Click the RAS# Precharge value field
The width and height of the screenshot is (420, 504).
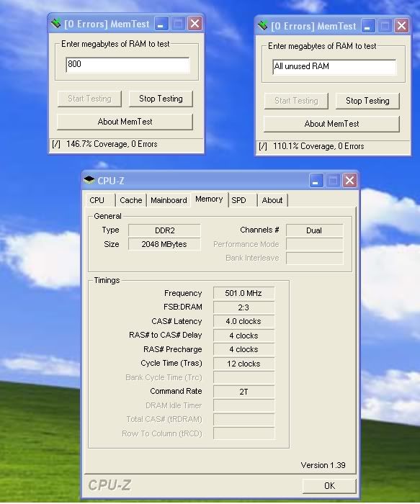[243, 349]
